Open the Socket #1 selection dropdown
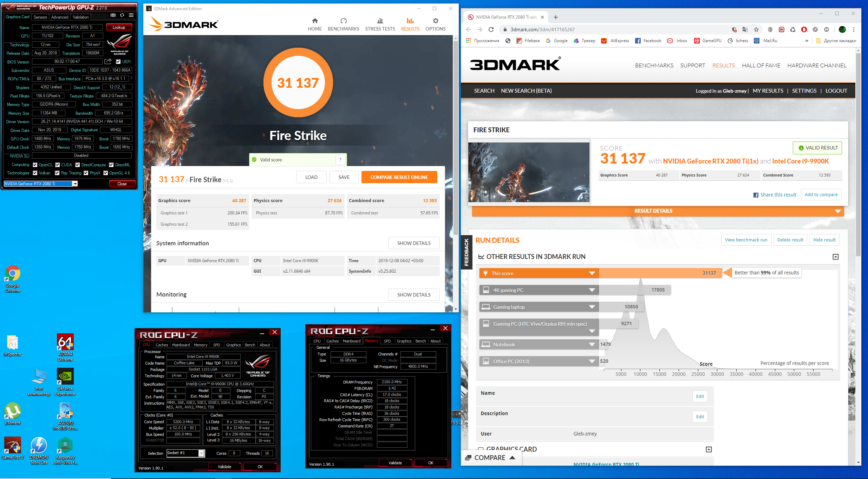Image resolution: width=868 pixels, height=479 pixels. click(x=201, y=453)
